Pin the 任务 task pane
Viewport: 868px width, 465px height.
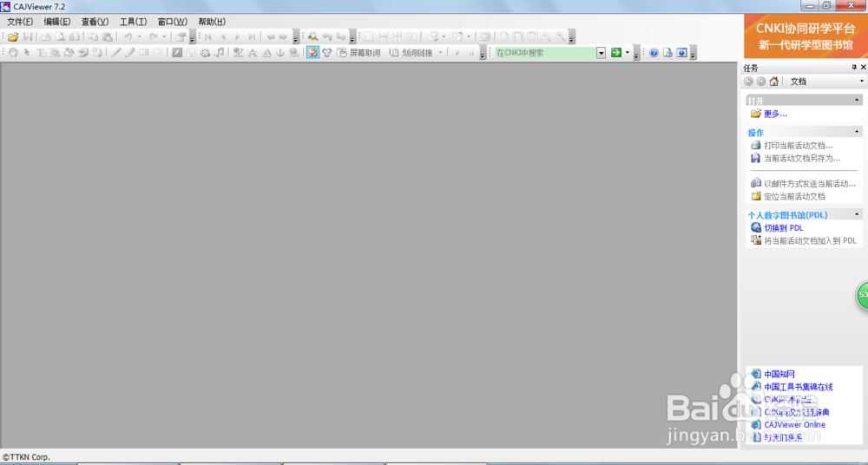coord(854,67)
